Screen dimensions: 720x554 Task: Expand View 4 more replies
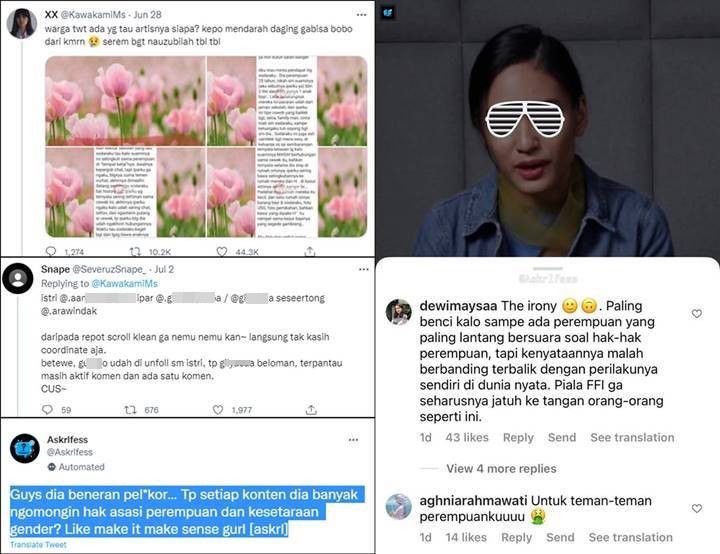501,469
